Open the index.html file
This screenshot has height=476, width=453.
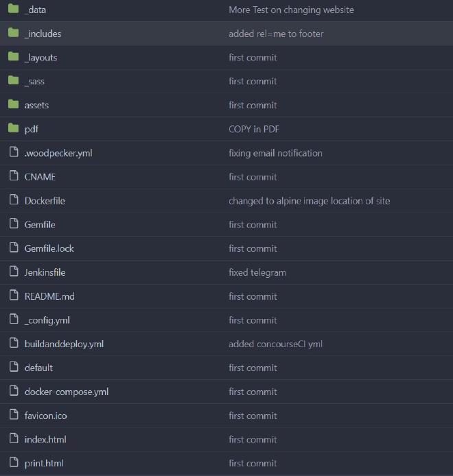tap(45, 440)
